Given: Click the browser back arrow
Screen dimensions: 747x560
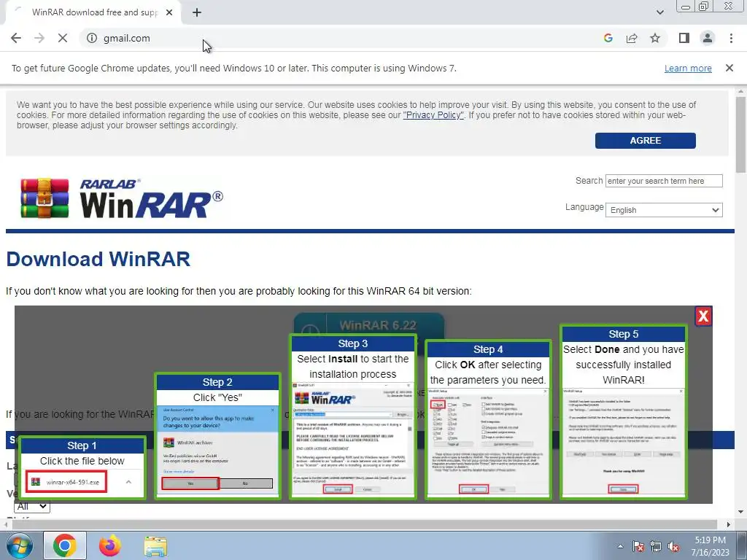Looking at the screenshot, I should 16,38.
